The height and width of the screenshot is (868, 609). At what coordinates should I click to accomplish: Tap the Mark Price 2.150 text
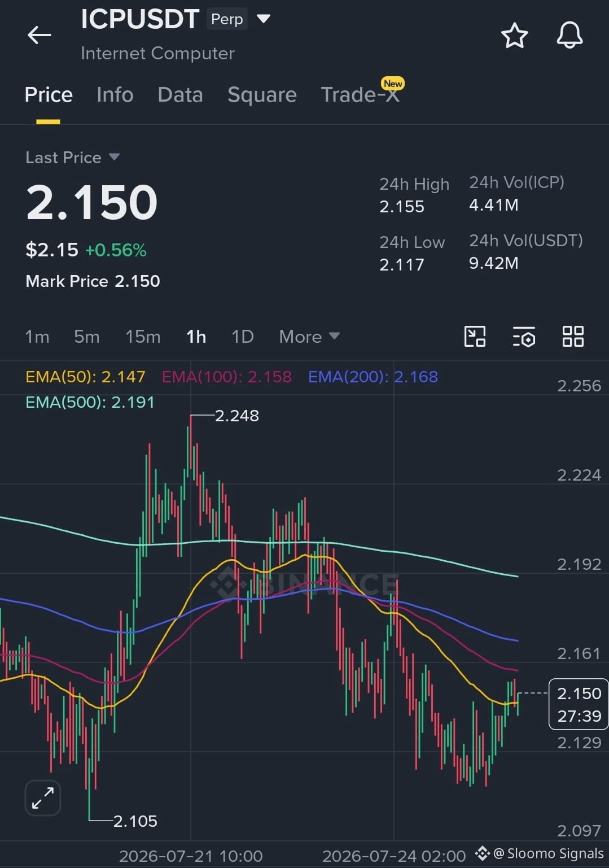pyautogui.click(x=93, y=281)
